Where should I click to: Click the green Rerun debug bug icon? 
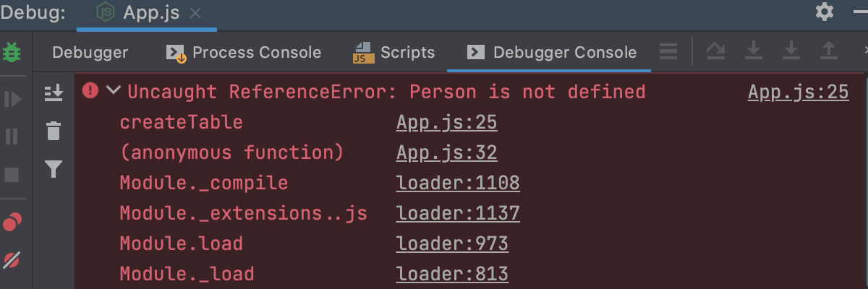(12, 53)
